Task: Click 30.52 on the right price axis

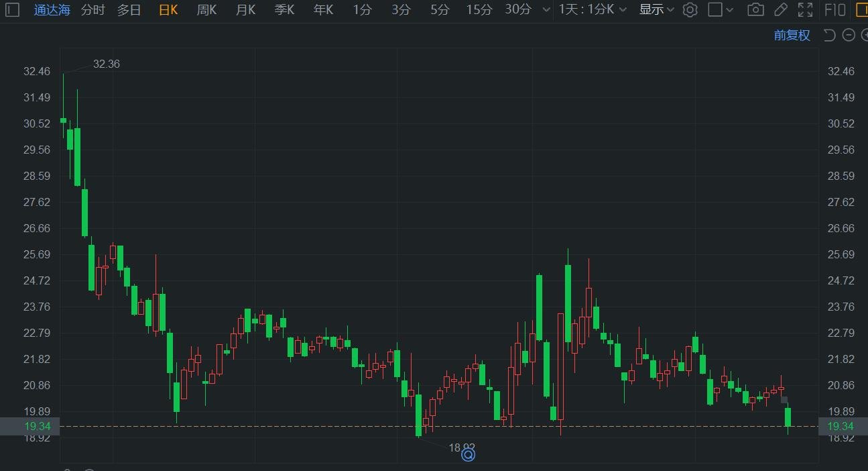Action: pos(841,123)
